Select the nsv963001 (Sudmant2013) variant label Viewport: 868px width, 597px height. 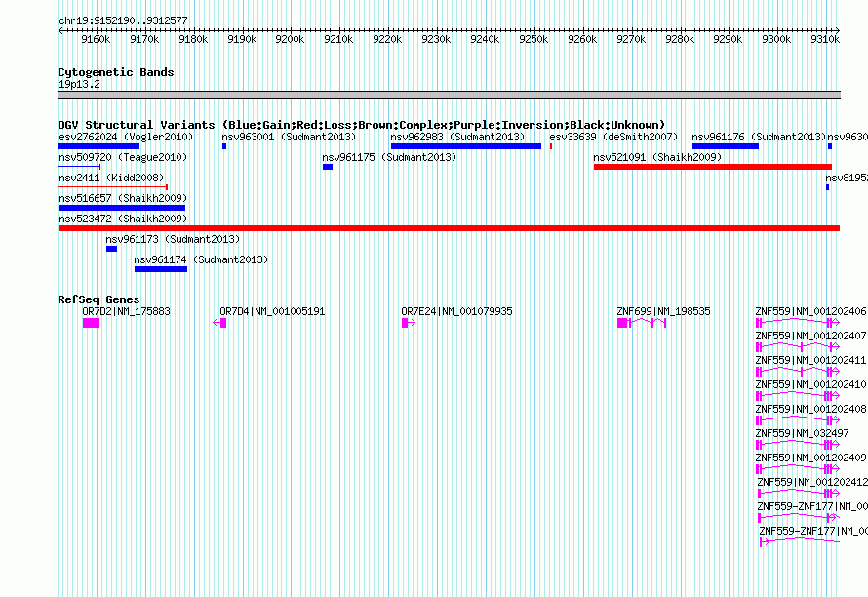coord(289,137)
